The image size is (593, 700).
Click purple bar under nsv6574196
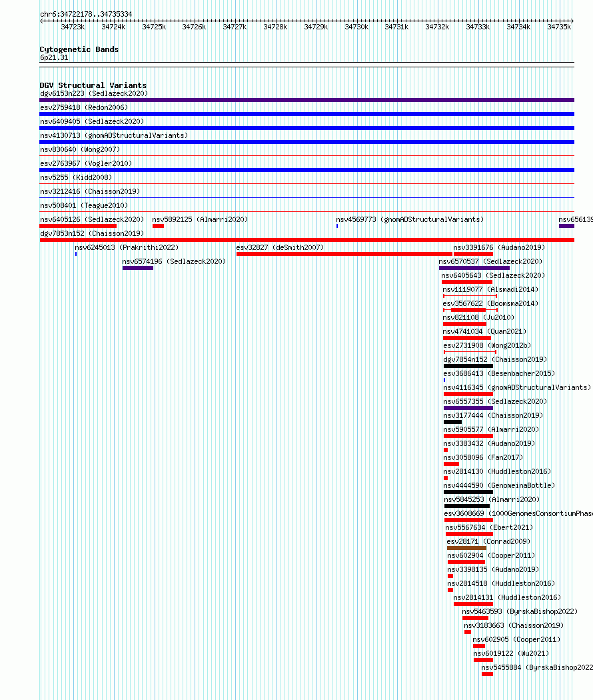click(x=138, y=268)
